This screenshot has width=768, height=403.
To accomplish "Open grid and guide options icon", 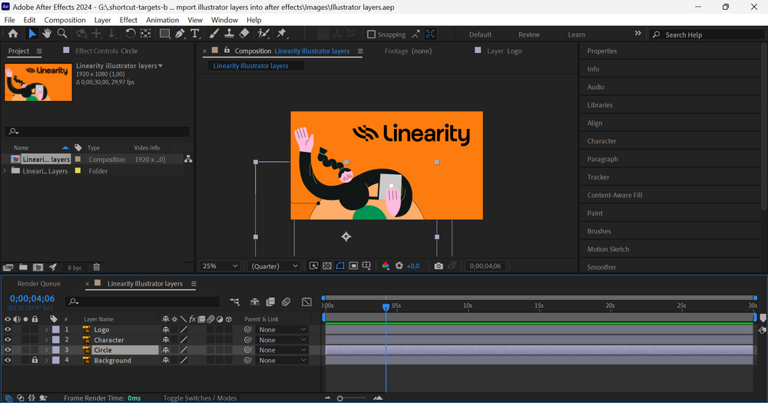I will [x=366, y=266].
